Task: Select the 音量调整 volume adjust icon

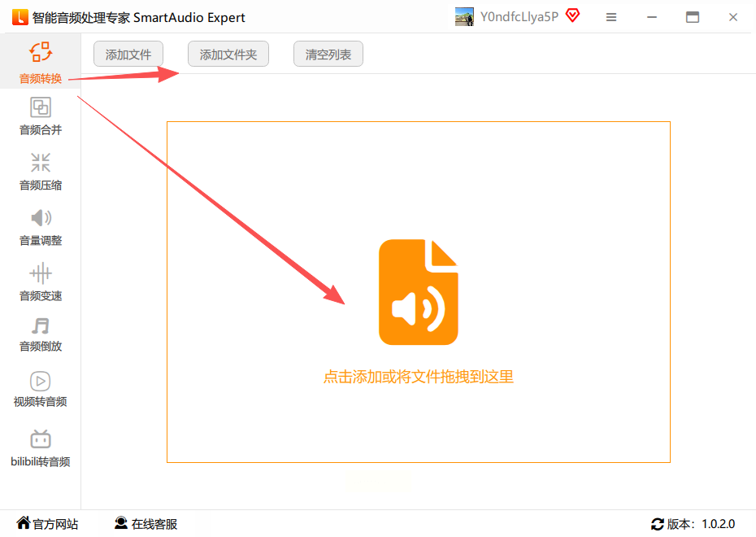Action: (41, 218)
